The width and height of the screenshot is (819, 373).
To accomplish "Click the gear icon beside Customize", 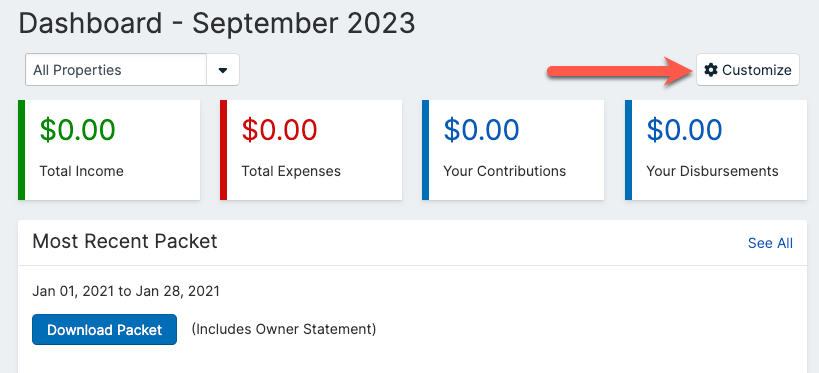I will tap(710, 70).
